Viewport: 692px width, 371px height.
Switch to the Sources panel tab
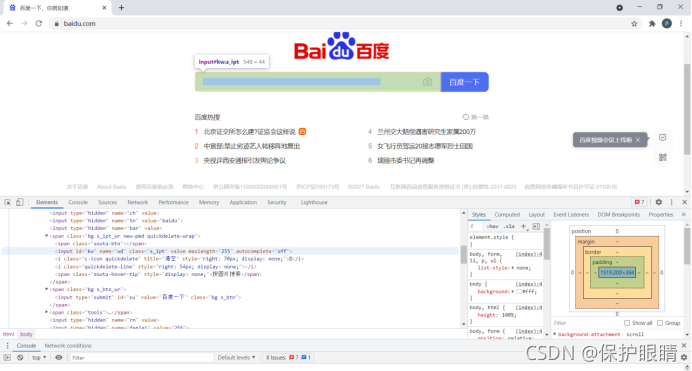[107, 202]
